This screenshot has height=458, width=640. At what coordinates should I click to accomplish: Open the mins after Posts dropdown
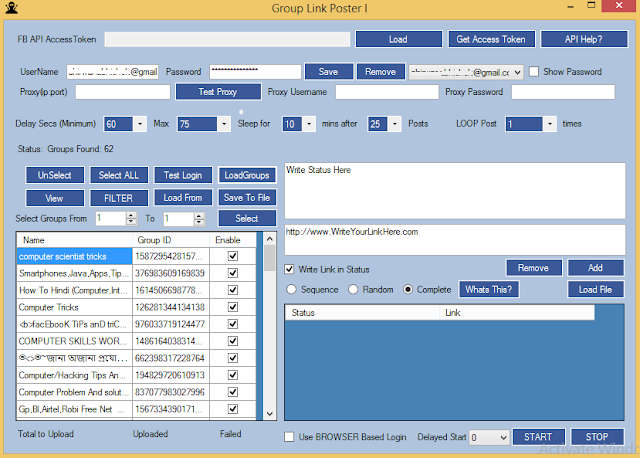click(394, 124)
